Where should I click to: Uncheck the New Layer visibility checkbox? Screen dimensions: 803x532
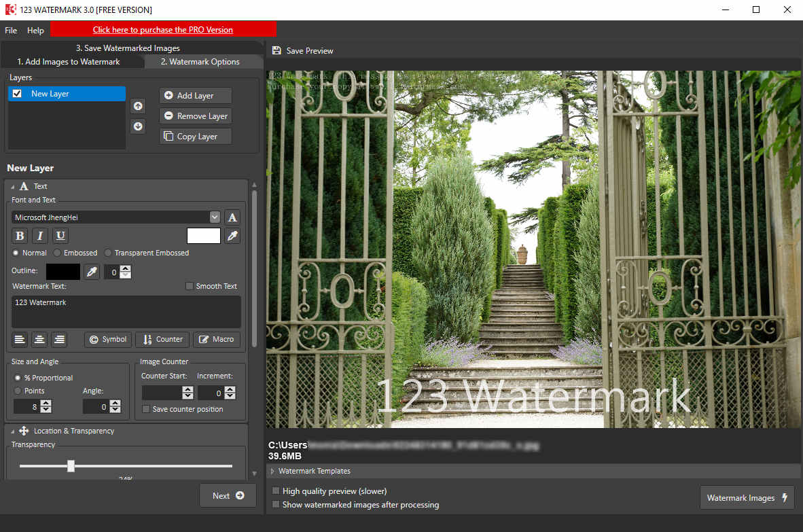[x=17, y=93]
